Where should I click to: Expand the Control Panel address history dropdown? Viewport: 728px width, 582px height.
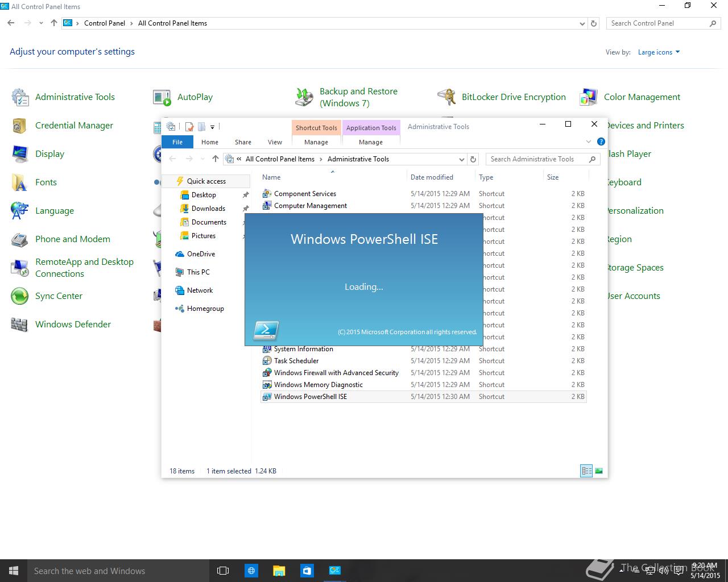(582, 23)
